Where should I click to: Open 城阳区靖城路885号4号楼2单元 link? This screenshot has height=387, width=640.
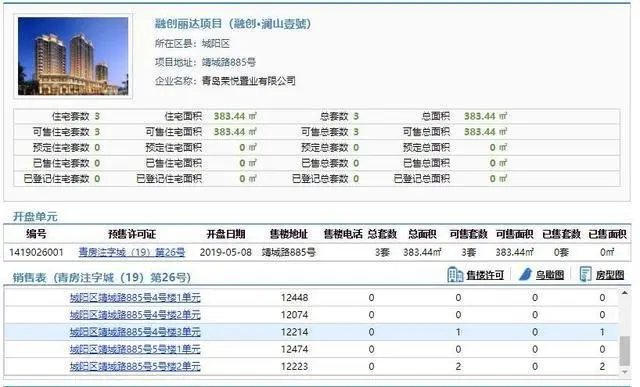tap(135, 315)
